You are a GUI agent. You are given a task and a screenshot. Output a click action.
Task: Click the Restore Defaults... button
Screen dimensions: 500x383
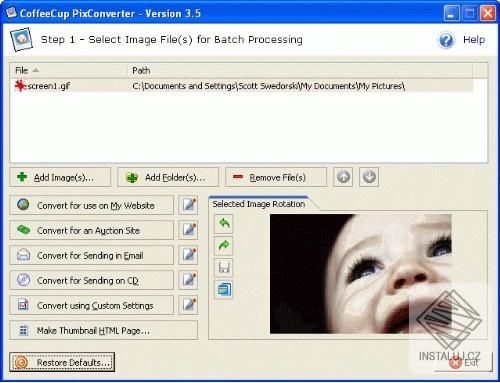(62, 362)
